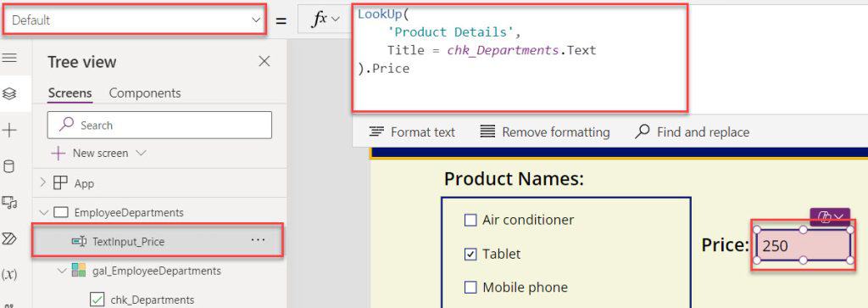Click the fx formula button
This screenshot has height=308, width=868.
click(325, 20)
